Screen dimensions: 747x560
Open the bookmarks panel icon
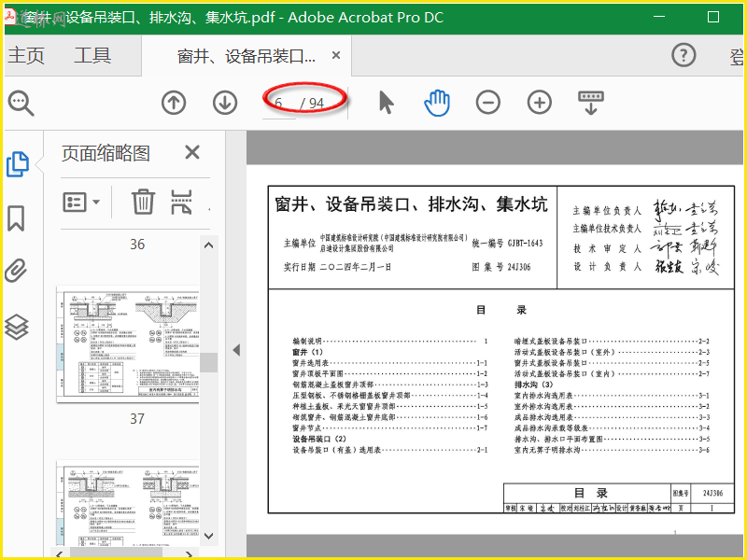16,218
